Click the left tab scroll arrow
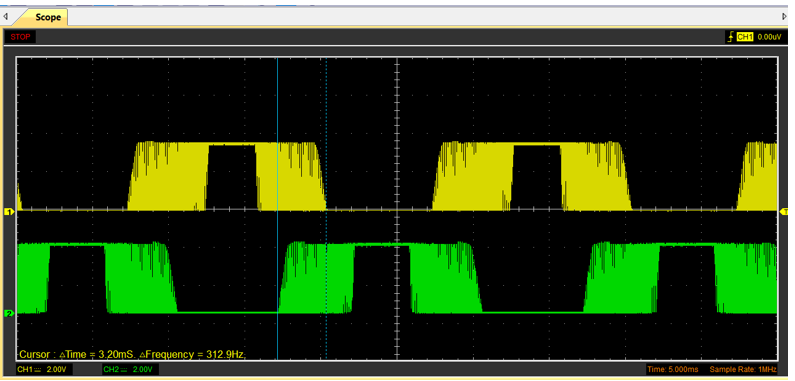 point(6,17)
